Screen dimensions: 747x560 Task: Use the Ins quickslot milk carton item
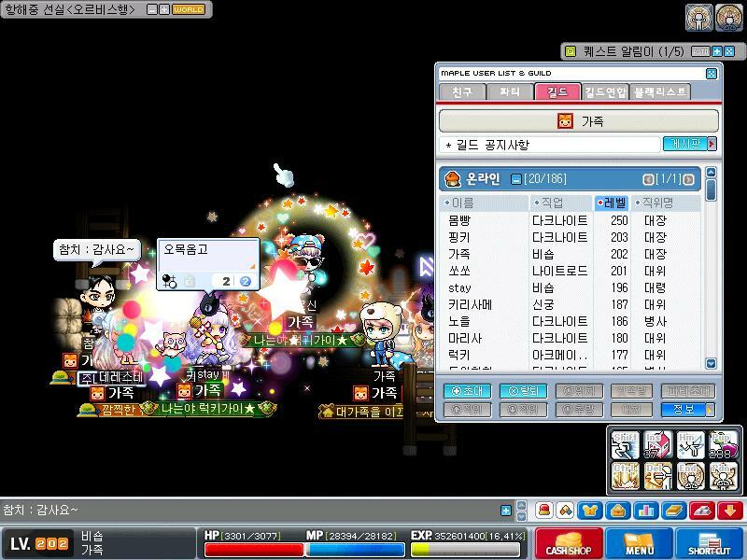(x=657, y=445)
